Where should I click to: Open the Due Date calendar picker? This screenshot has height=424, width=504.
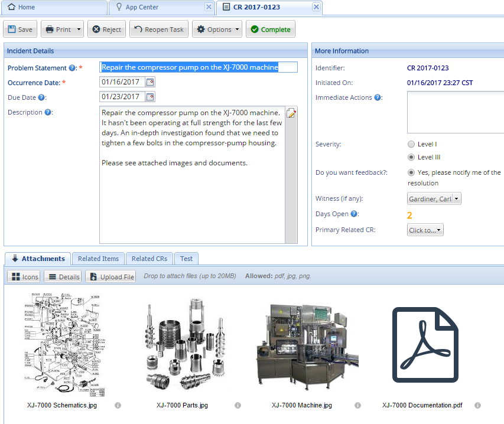tap(150, 97)
